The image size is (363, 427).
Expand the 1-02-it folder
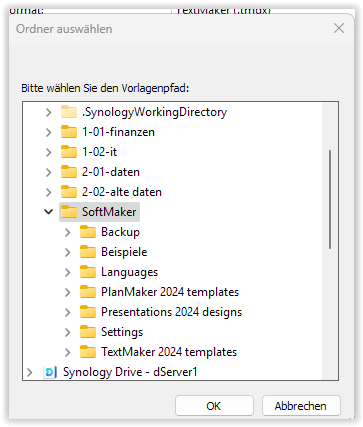click(49, 152)
